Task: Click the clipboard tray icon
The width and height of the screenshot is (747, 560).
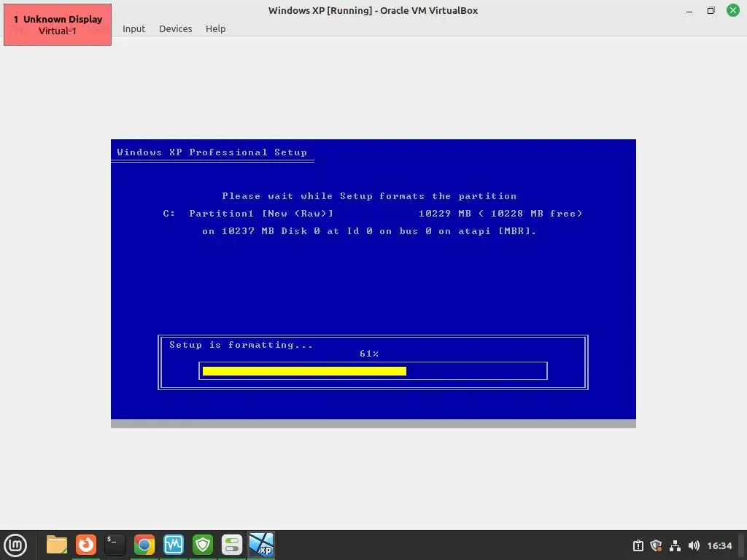Action: pyautogui.click(x=638, y=545)
